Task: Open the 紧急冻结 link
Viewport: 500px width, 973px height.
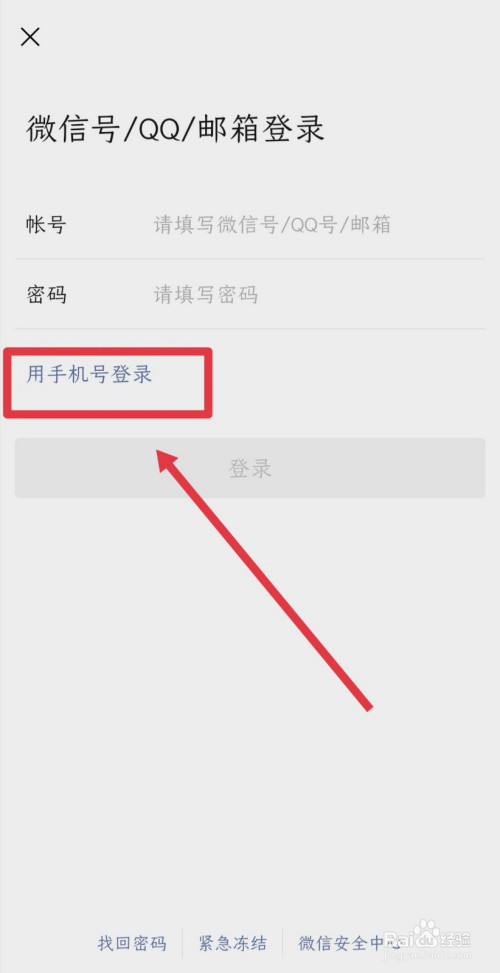Action: [x=233, y=944]
